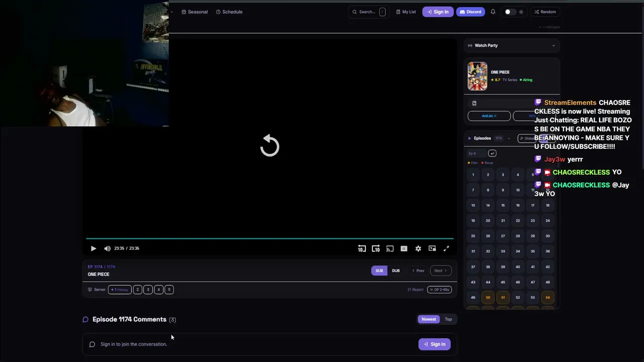Select episode 27

[x=503, y=236]
